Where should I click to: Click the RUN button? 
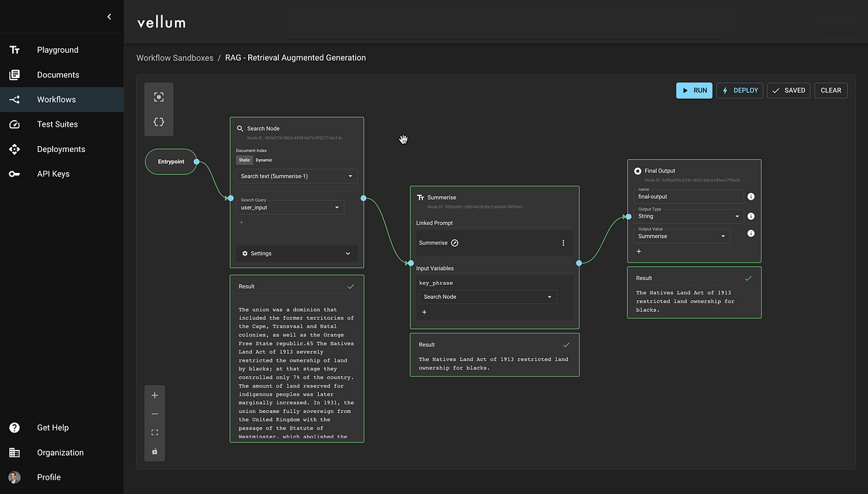[x=694, y=90]
